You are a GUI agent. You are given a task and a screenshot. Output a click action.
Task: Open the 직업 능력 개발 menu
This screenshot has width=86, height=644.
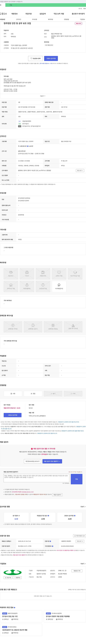tap(59, 14)
